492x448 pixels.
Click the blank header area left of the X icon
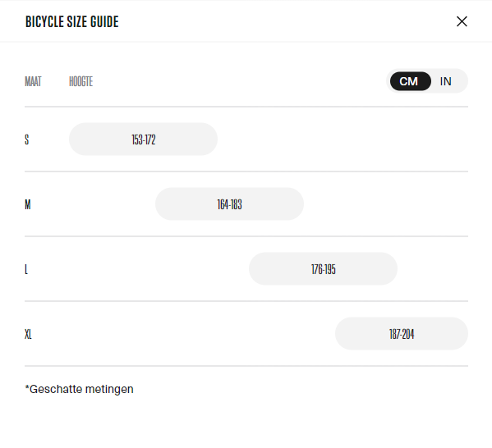coord(287,21)
